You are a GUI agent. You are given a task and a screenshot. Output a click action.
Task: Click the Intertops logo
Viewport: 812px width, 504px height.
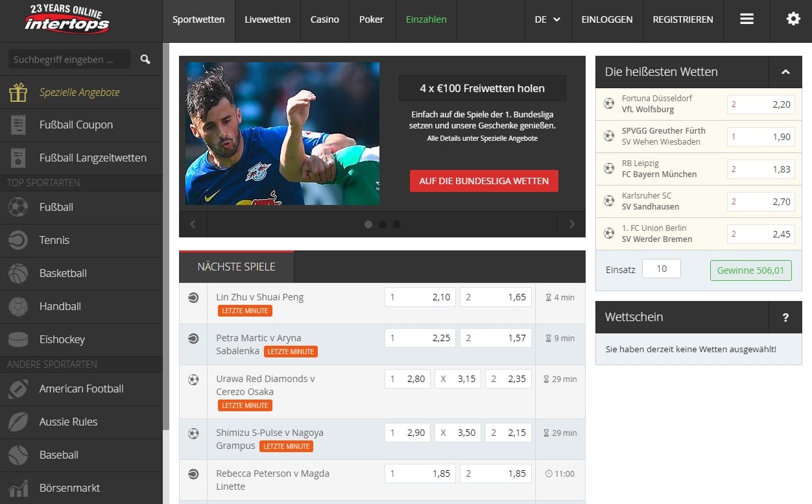click(67, 19)
